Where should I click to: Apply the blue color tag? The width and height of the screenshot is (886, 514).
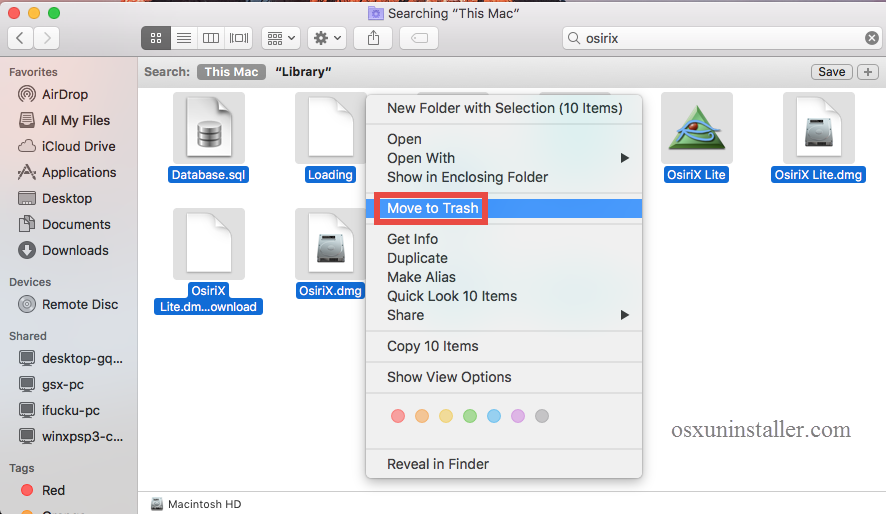pos(494,416)
